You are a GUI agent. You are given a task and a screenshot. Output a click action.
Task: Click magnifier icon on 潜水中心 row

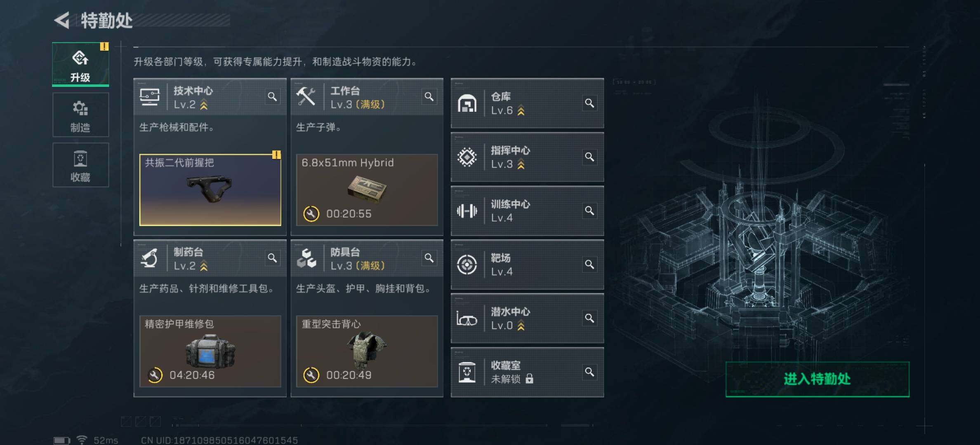click(x=589, y=318)
